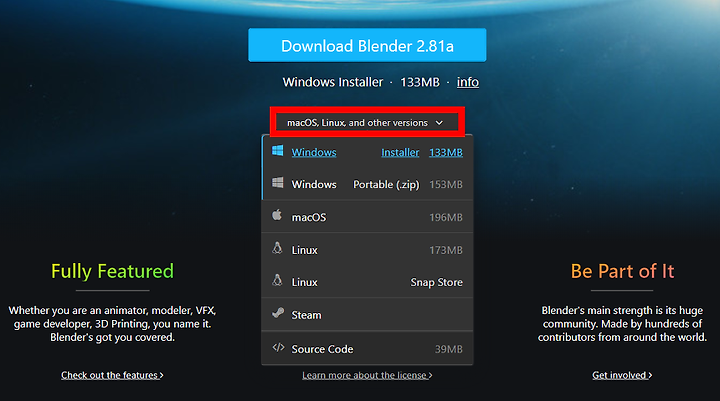Click the Steam logo icon
This screenshot has width=720, height=401.
[x=278, y=313]
